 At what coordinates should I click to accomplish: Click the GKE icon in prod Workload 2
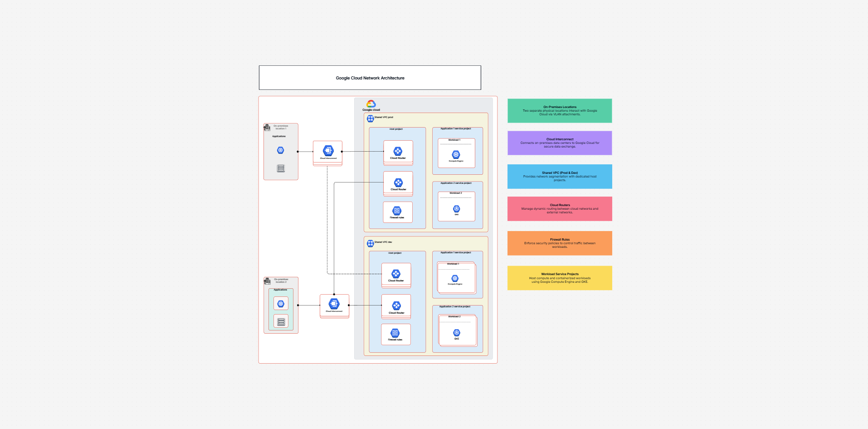coord(457,209)
